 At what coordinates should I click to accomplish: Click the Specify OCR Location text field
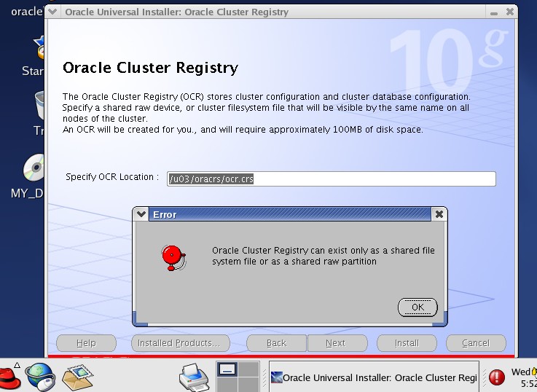[331, 179]
